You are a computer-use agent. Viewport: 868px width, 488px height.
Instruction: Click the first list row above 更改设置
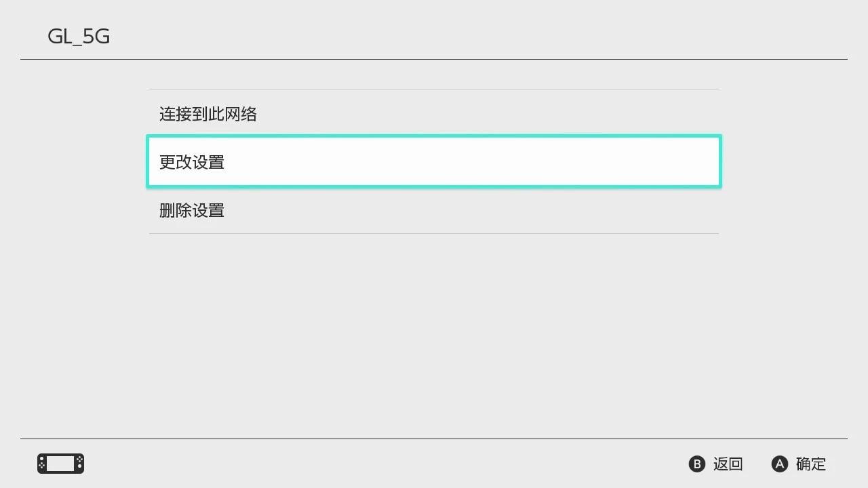click(434, 114)
